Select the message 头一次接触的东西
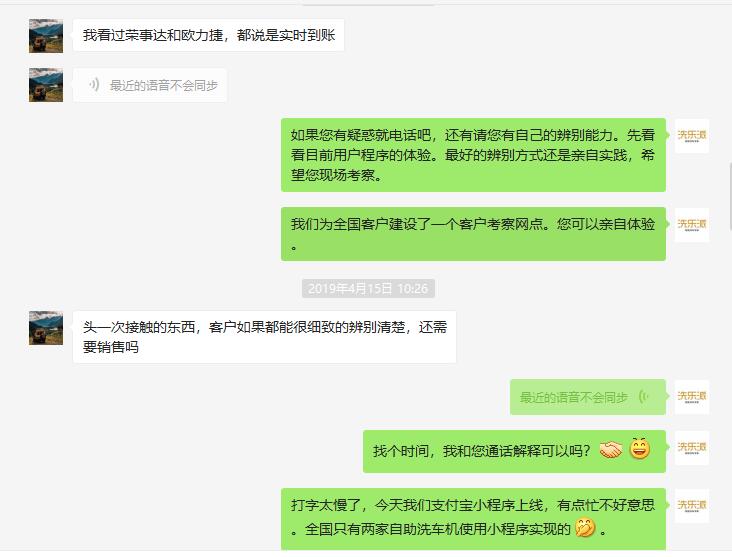This screenshot has width=732, height=557. pos(265,337)
